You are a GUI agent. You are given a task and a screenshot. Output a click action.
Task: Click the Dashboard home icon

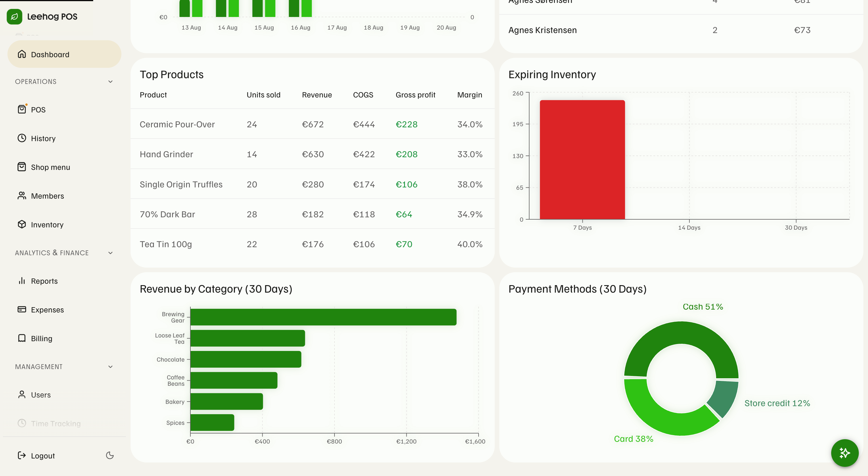(x=22, y=54)
